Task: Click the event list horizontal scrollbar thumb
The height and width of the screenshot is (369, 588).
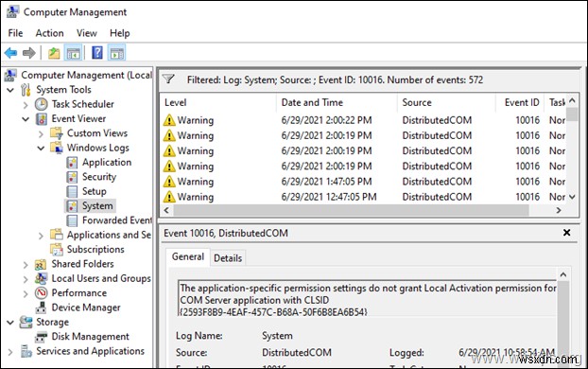Action: coord(351,210)
